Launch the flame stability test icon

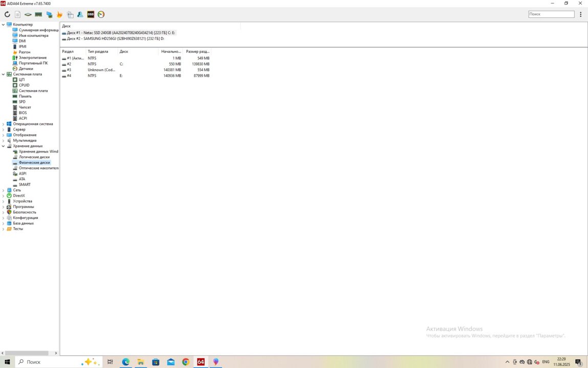59,14
